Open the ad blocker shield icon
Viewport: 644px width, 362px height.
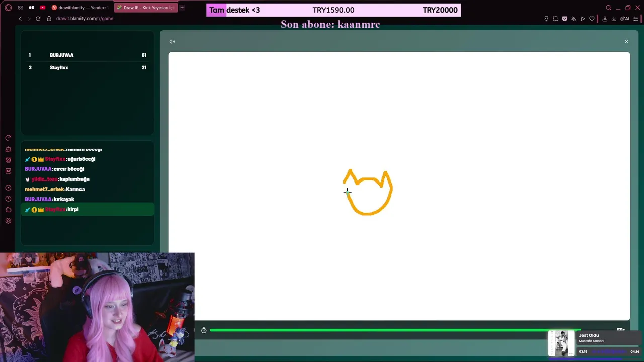coord(565,19)
